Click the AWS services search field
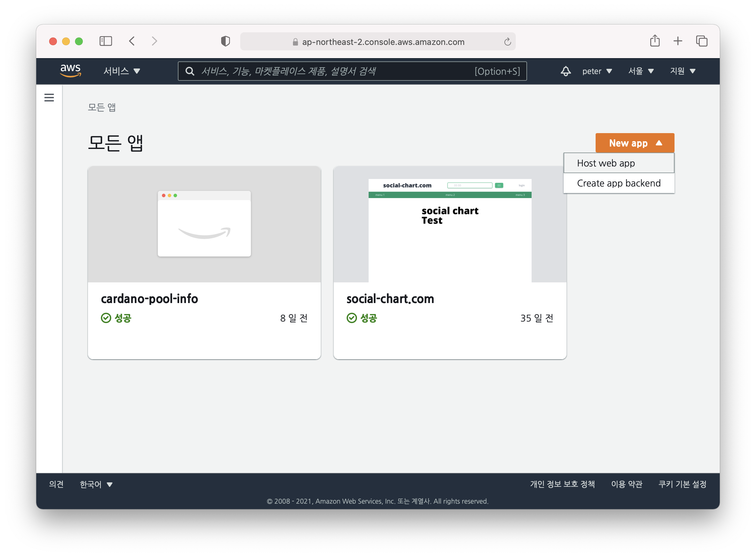The image size is (756, 557). click(337, 71)
